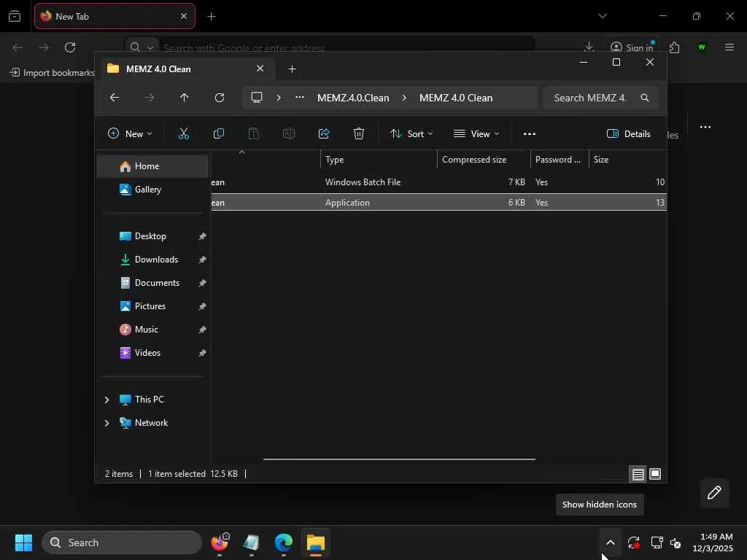Click the MEMZ.4.0.Clean breadcrumb

353,98
